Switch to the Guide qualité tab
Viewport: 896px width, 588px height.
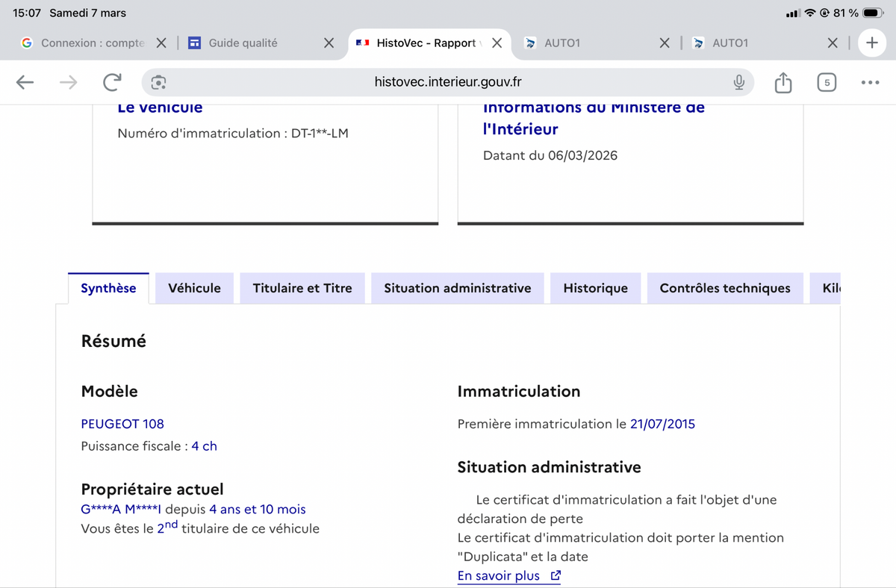point(243,43)
